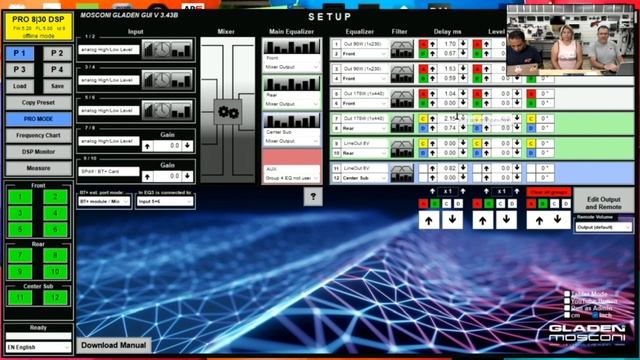640x360 pixels.
Task: Open filter for outputs 11 and 12
Action: [x=402, y=173]
